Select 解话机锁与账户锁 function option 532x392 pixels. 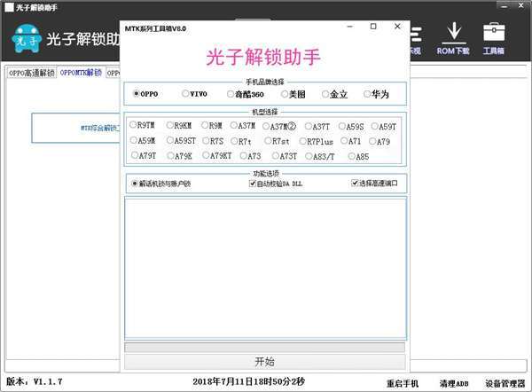coord(135,184)
